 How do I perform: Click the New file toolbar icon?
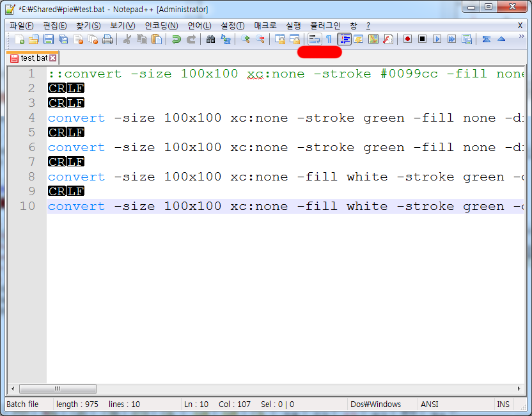pos(19,39)
